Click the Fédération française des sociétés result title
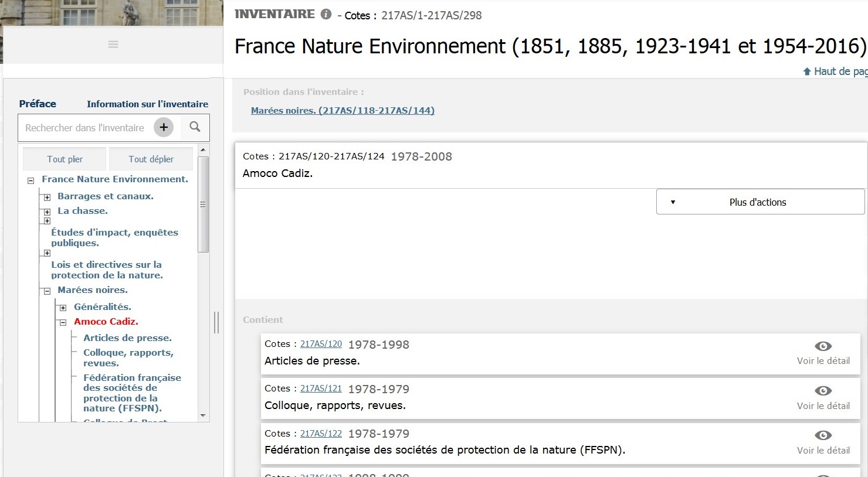The image size is (868, 477). click(x=445, y=450)
